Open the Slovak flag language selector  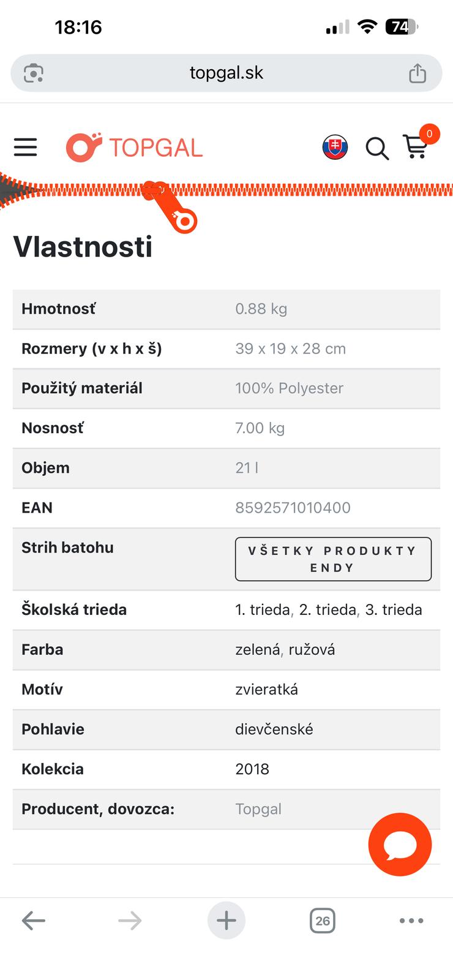(335, 148)
